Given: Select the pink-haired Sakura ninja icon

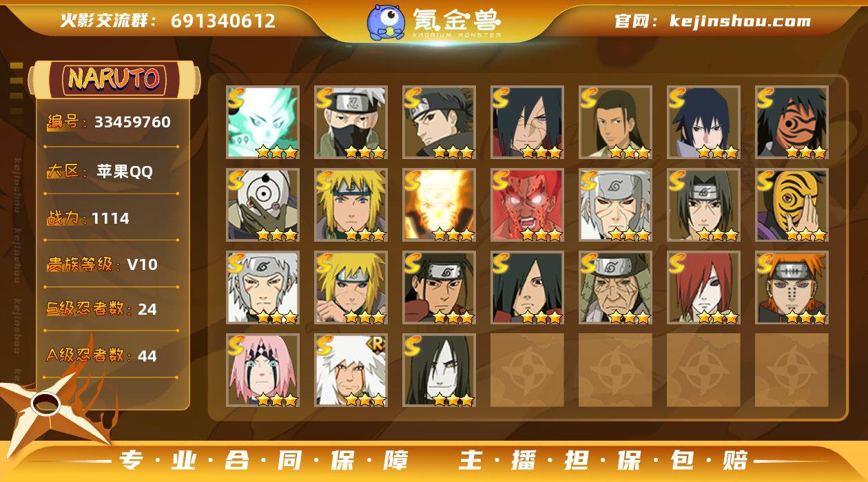Looking at the screenshot, I should 263,370.
